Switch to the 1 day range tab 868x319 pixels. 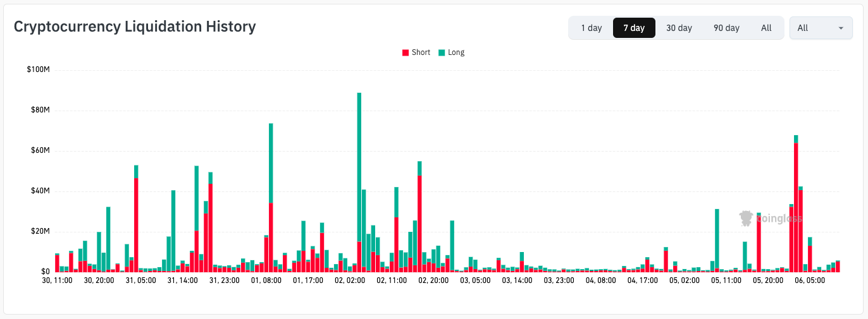[591, 28]
